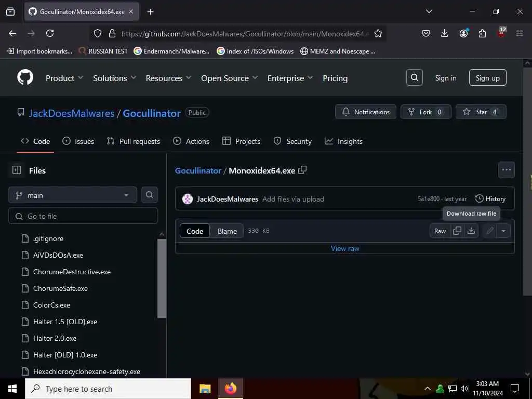Viewport: 532px width, 399px height.
Task: Click the Firefox taskbar icon
Action: click(230, 389)
